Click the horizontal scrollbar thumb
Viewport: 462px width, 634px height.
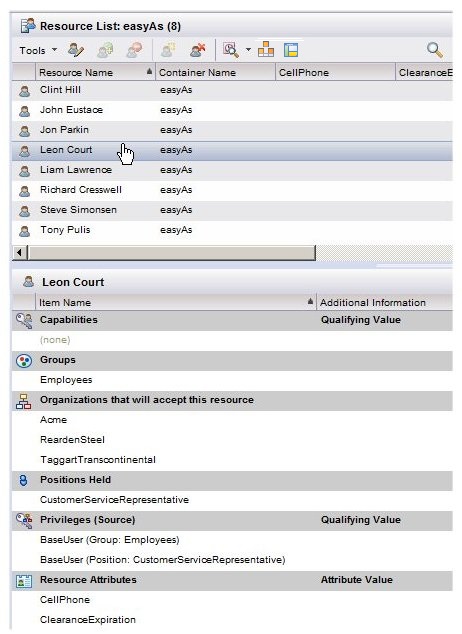[171, 253]
